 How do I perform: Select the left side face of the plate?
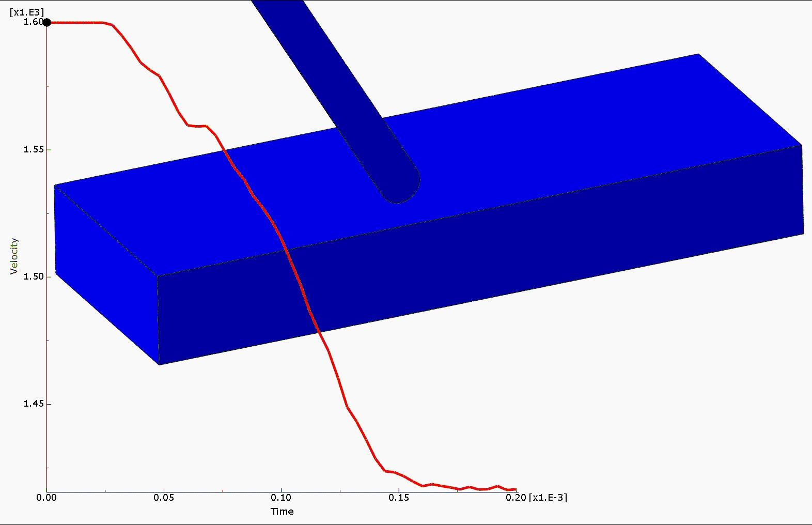tap(103, 274)
